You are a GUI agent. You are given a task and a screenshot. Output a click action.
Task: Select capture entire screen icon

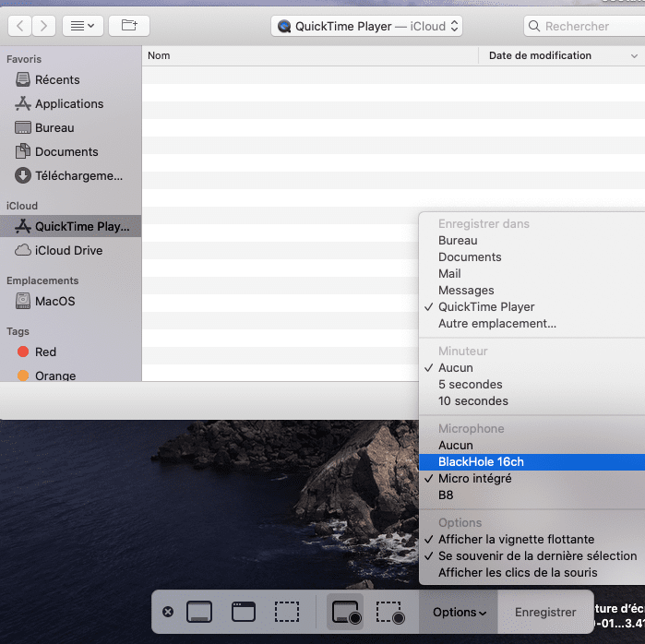pyautogui.click(x=199, y=612)
